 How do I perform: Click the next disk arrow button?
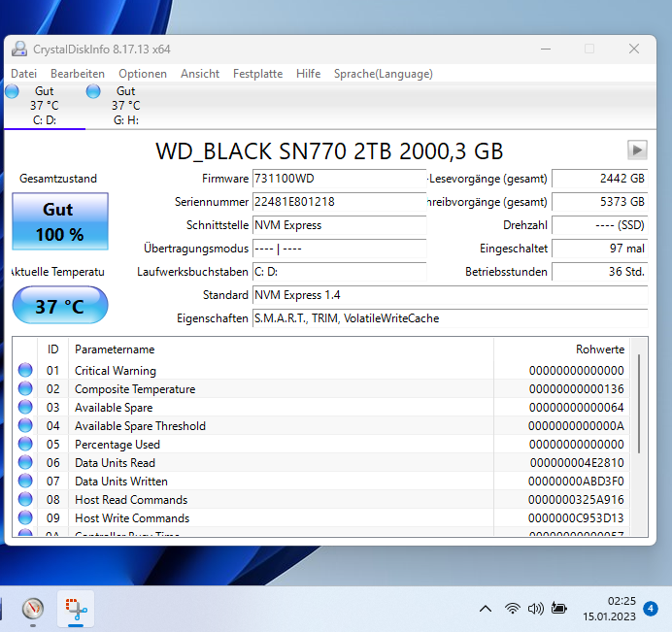coord(637,150)
